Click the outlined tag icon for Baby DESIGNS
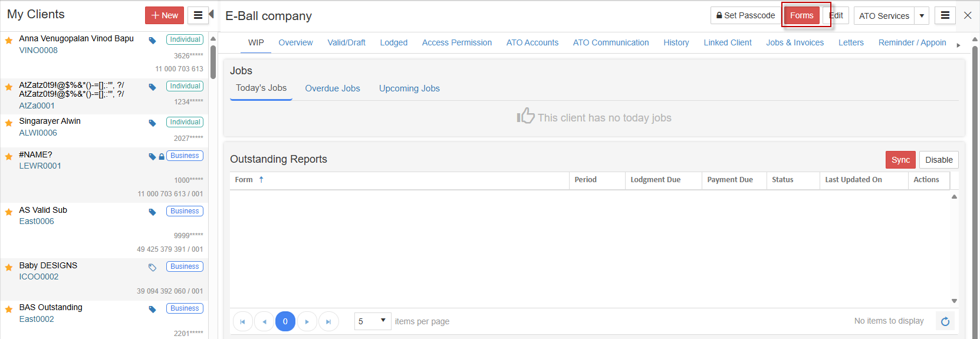 tap(152, 267)
